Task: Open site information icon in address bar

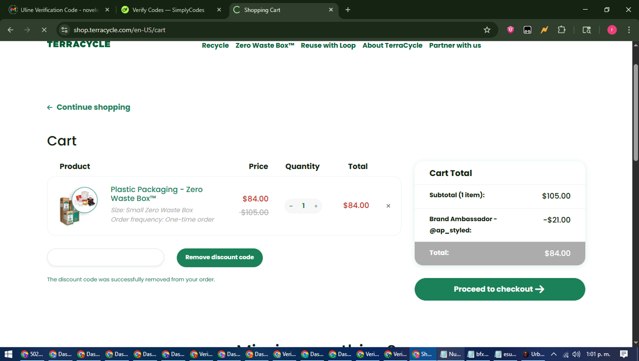Action: tap(64, 30)
